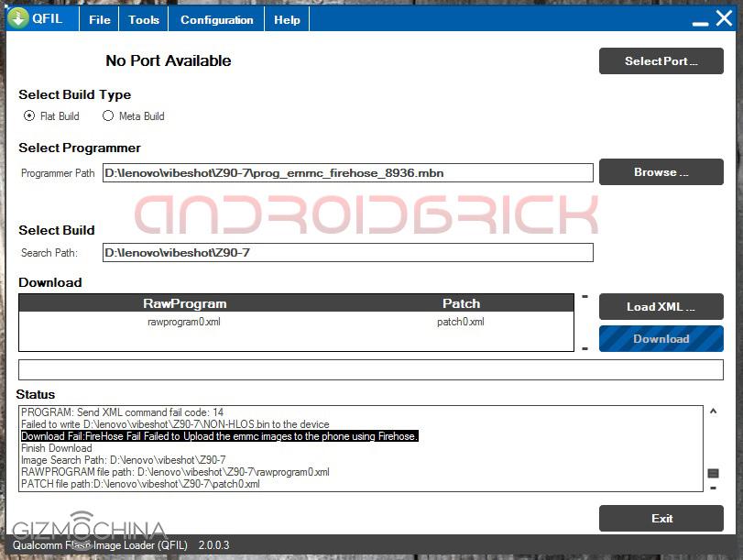Open the Configuration menu

(216, 19)
